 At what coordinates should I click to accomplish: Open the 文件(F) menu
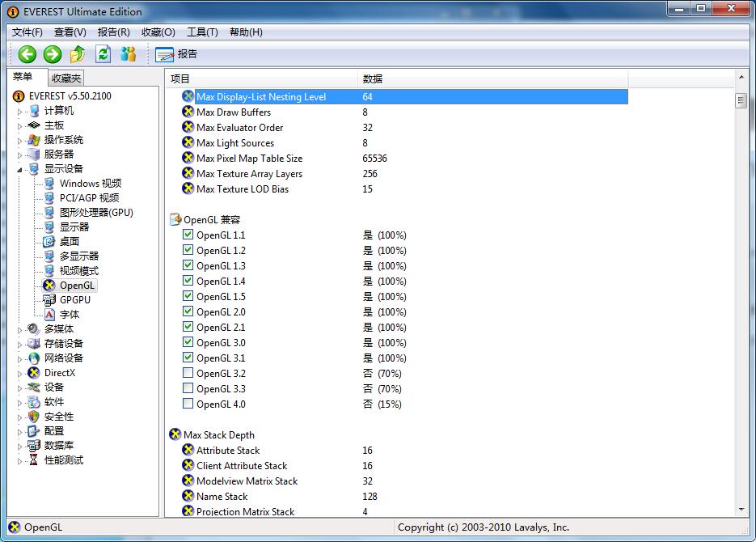pos(27,32)
